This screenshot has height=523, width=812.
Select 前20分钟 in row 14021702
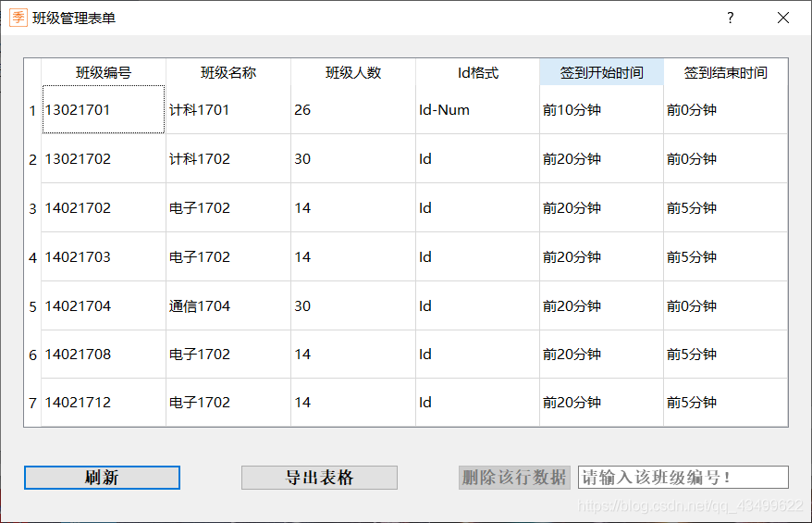click(x=601, y=208)
